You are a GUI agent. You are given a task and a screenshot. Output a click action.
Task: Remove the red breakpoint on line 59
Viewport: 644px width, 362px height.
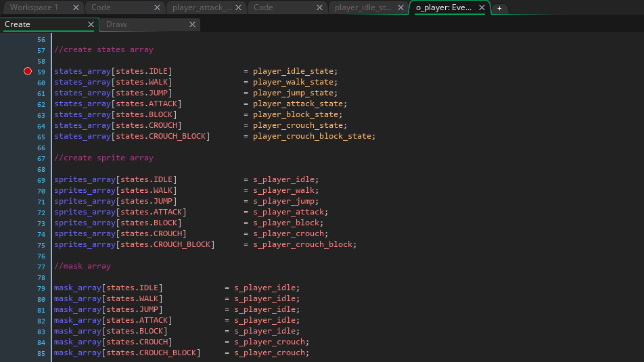pyautogui.click(x=27, y=71)
